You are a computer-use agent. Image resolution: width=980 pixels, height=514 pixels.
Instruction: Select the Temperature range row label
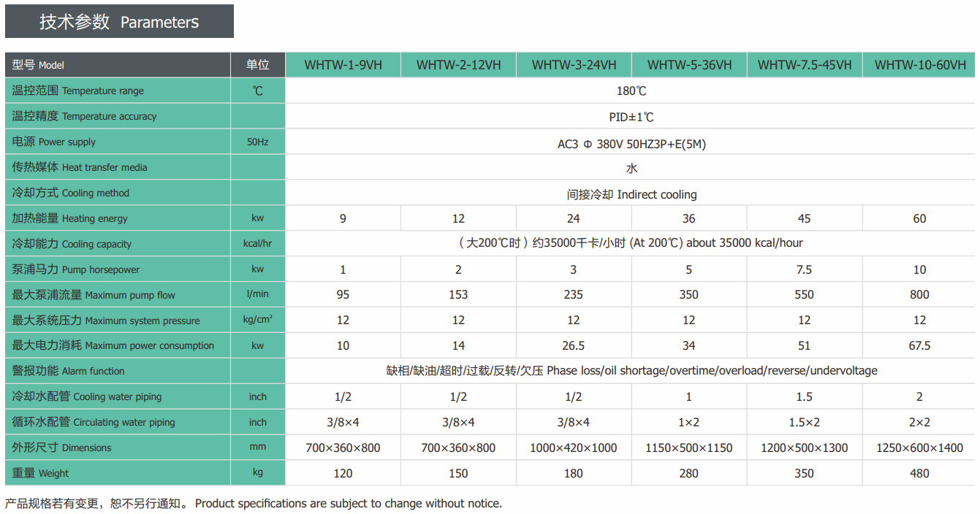(78, 91)
